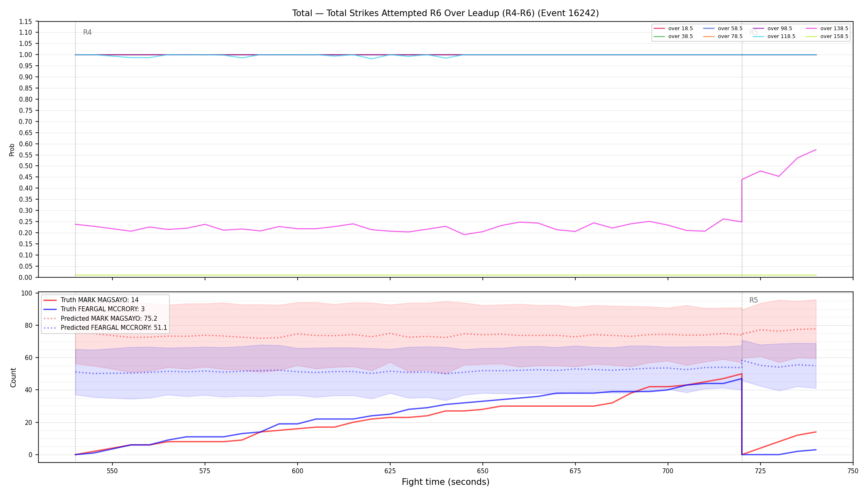Click the 0.25 tick on Prob axis

26,222
